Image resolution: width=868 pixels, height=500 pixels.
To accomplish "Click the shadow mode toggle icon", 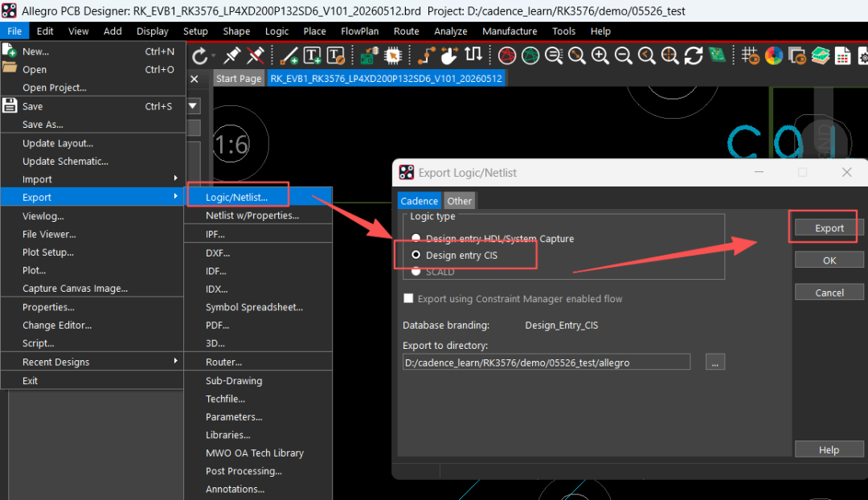I will coord(797,55).
